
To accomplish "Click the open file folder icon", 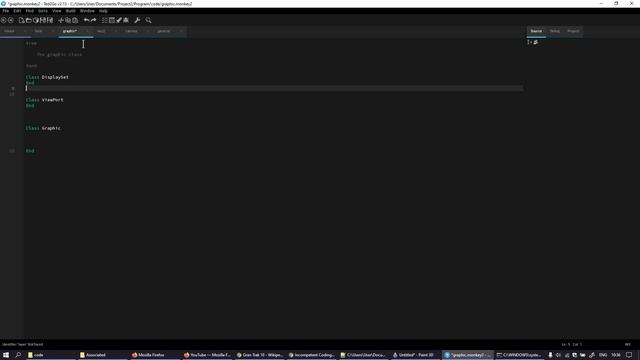I will pos(29,20).
